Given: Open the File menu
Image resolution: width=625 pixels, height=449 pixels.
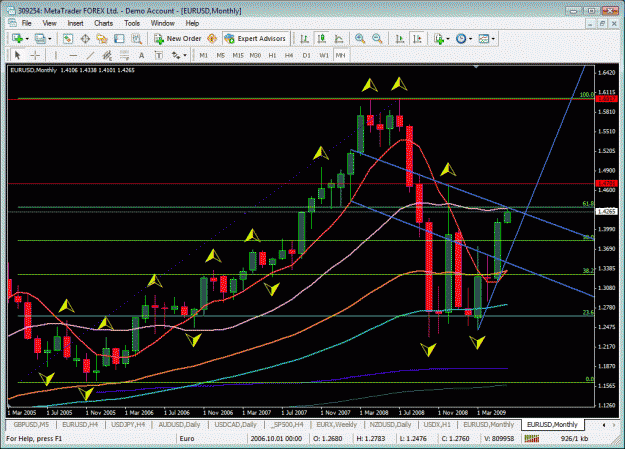Looking at the screenshot, I should coord(26,23).
